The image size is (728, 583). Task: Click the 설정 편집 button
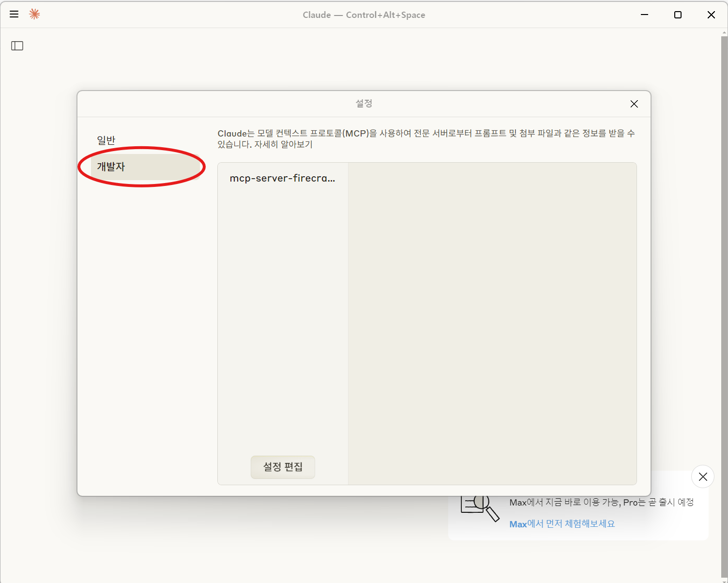click(283, 467)
